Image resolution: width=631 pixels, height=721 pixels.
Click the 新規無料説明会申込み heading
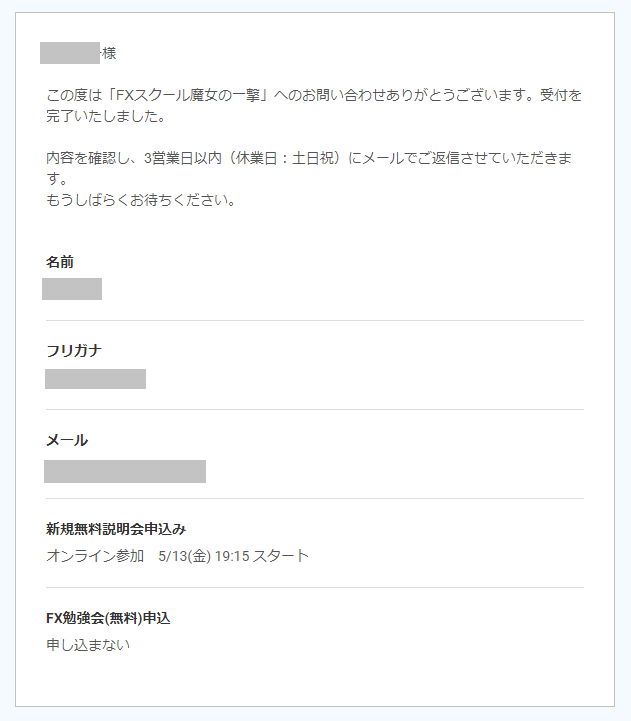point(116,529)
